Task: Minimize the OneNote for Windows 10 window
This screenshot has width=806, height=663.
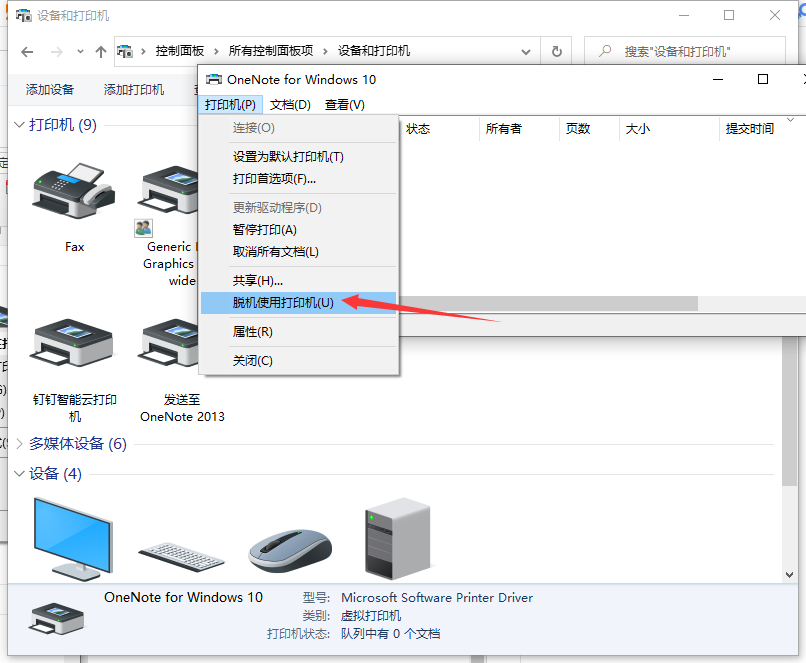Action: (x=718, y=80)
